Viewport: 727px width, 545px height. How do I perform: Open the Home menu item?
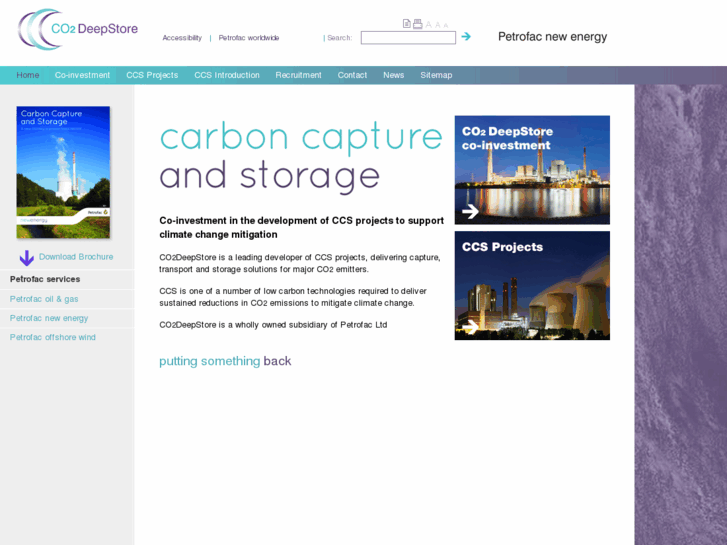click(28, 75)
